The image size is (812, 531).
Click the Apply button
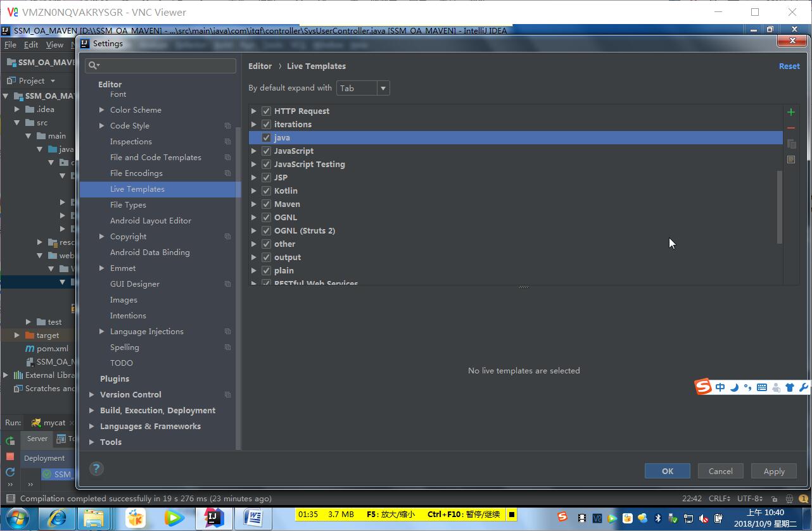(x=774, y=471)
